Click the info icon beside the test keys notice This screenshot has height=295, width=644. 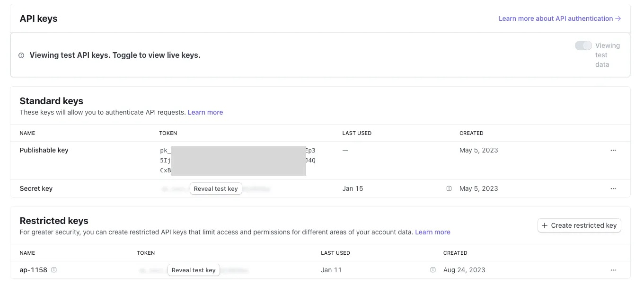pos(21,55)
